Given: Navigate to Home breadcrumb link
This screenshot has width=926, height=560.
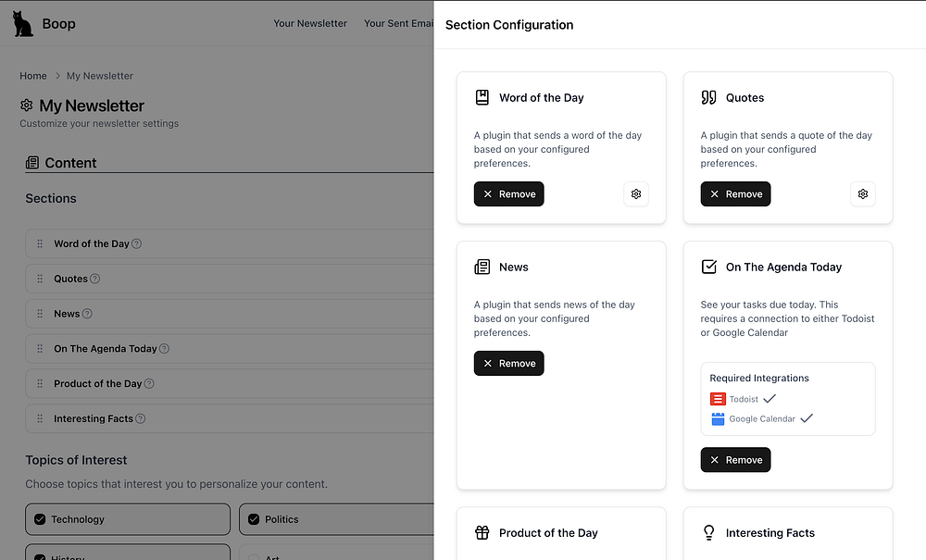Looking at the screenshot, I should click(x=33, y=76).
